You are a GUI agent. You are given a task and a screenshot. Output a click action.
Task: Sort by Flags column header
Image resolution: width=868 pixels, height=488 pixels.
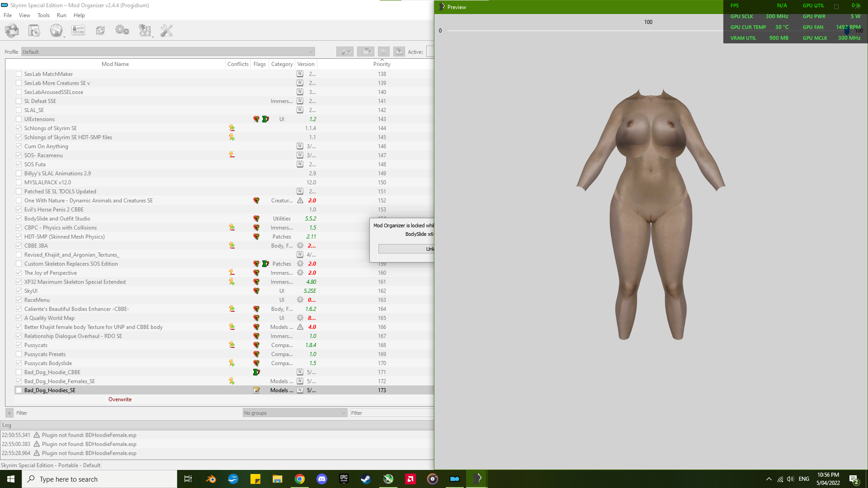click(259, 64)
